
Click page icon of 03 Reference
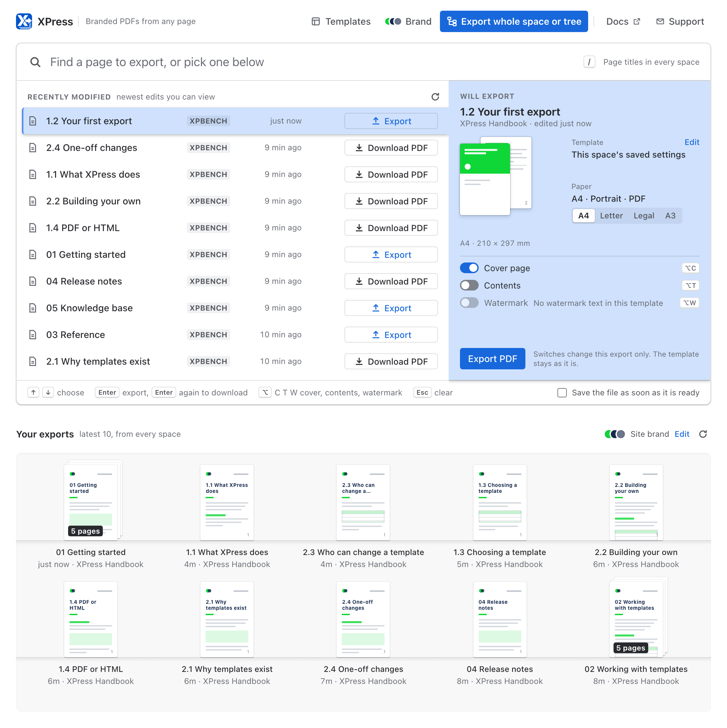[33, 335]
